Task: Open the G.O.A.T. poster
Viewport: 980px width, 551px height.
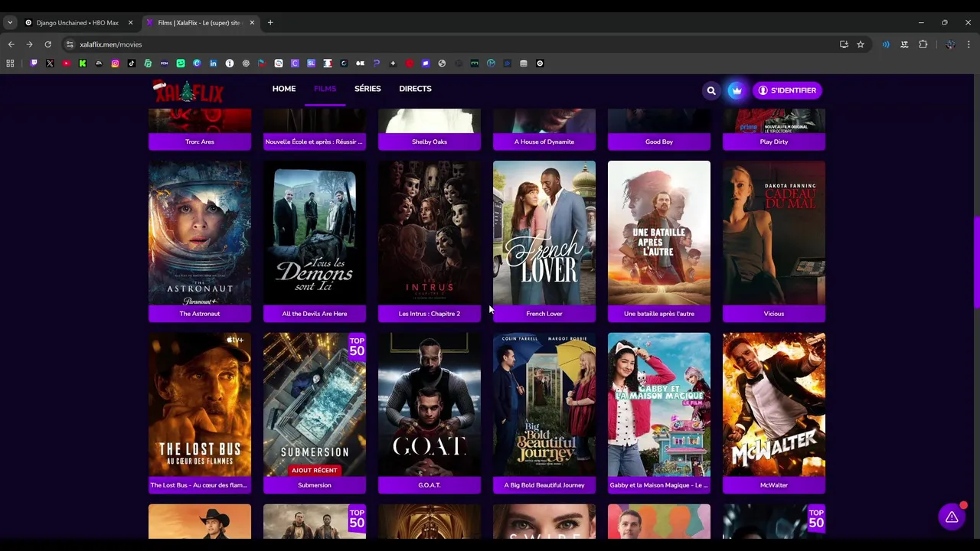Action: point(430,404)
